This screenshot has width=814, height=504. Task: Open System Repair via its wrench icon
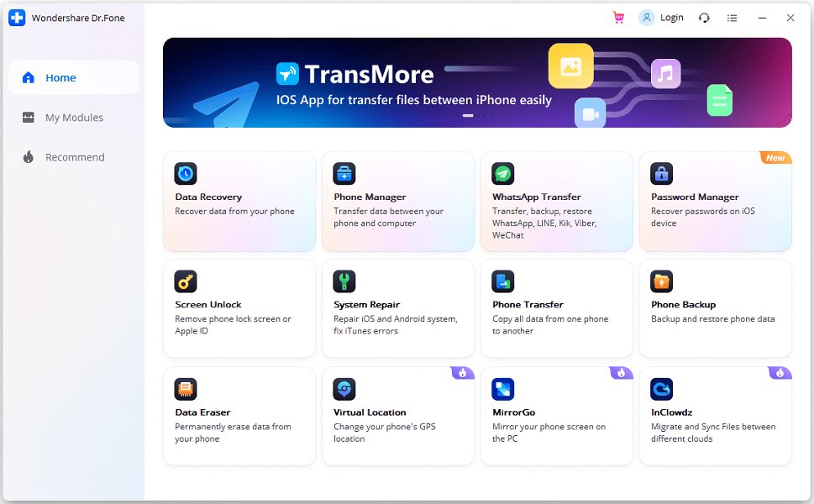click(344, 281)
